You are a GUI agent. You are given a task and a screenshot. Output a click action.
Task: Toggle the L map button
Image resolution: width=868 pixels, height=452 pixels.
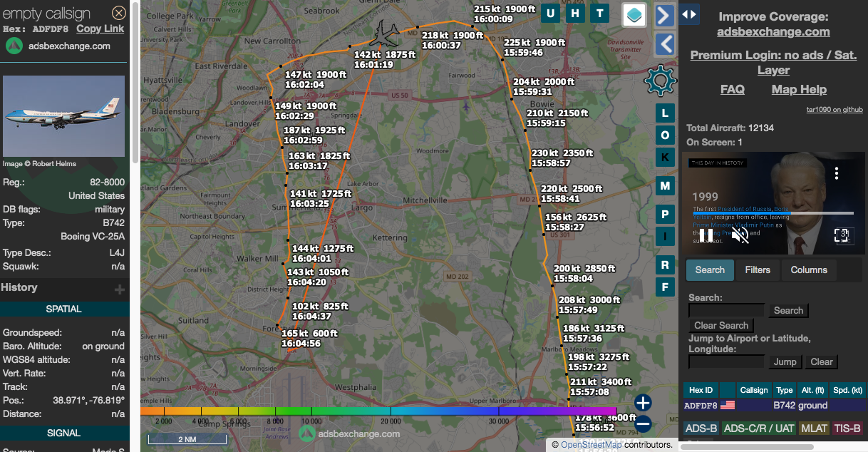665,113
